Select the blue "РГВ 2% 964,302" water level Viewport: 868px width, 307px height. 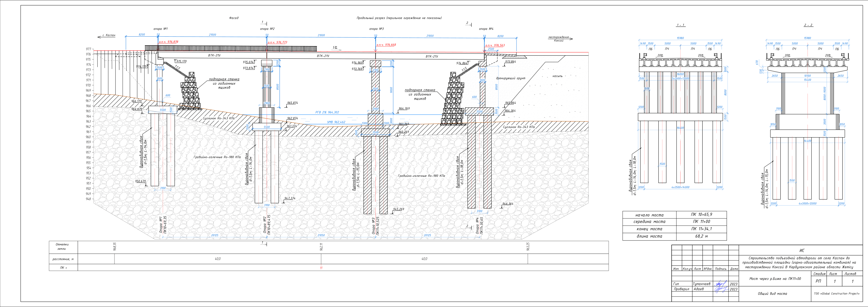[x=327, y=112]
